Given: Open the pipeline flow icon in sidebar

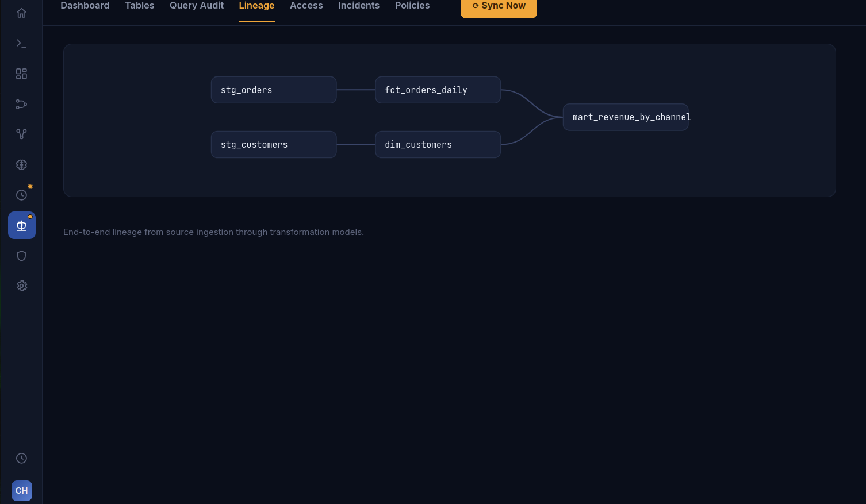Looking at the screenshot, I should (x=21, y=104).
